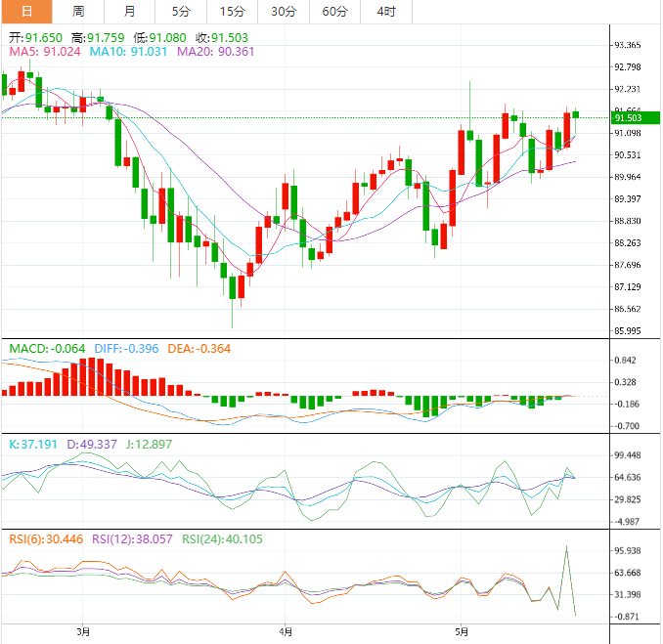Switch to the 5分 chart tab

coord(181,12)
